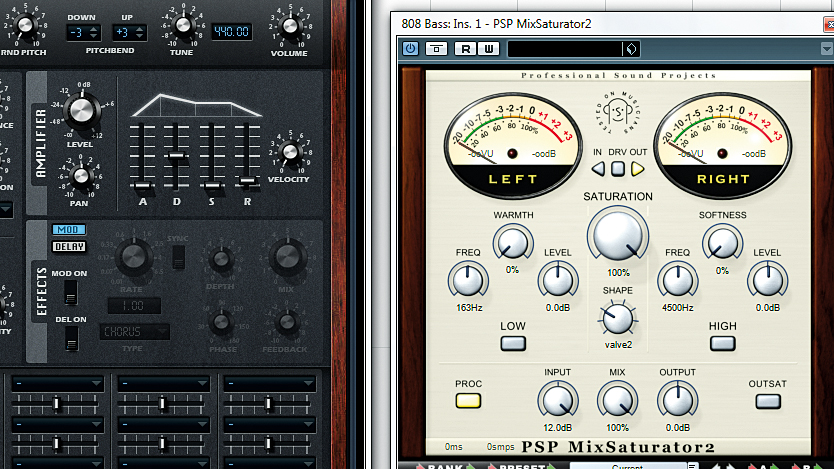
Task: Switch to MOD effects tab
Action: point(69,229)
